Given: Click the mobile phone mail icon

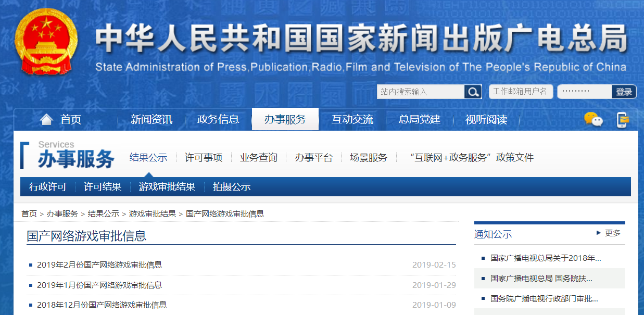Looking at the screenshot, I should [x=622, y=120].
